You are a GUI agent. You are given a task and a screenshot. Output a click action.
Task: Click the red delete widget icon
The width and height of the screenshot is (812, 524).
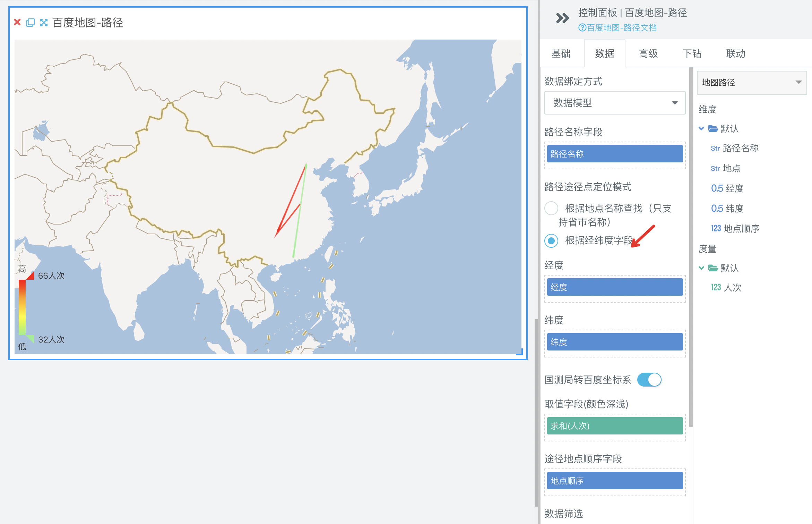(17, 23)
